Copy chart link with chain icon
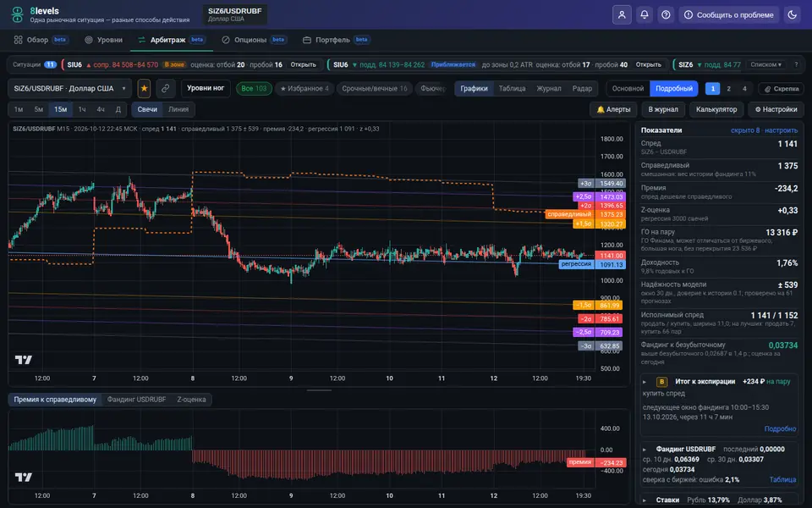 click(x=165, y=89)
